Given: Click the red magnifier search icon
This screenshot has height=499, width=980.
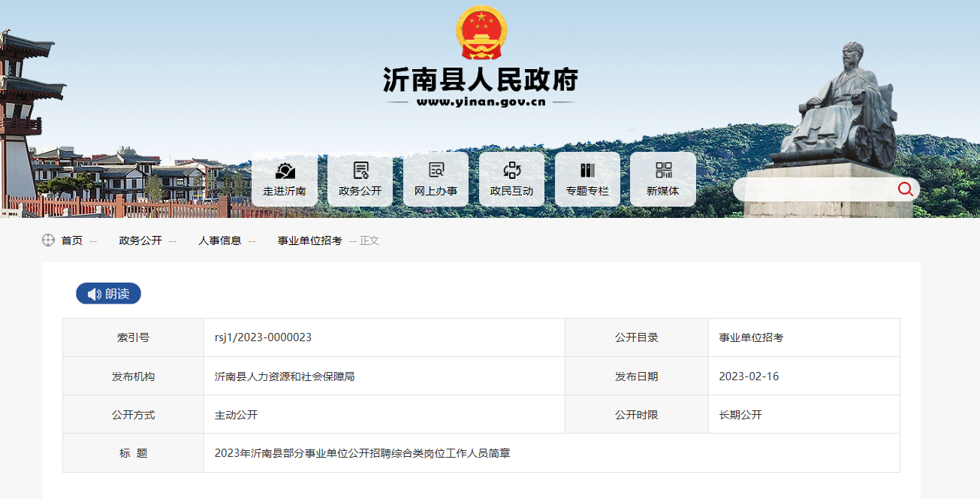Looking at the screenshot, I should [x=906, y=189].
